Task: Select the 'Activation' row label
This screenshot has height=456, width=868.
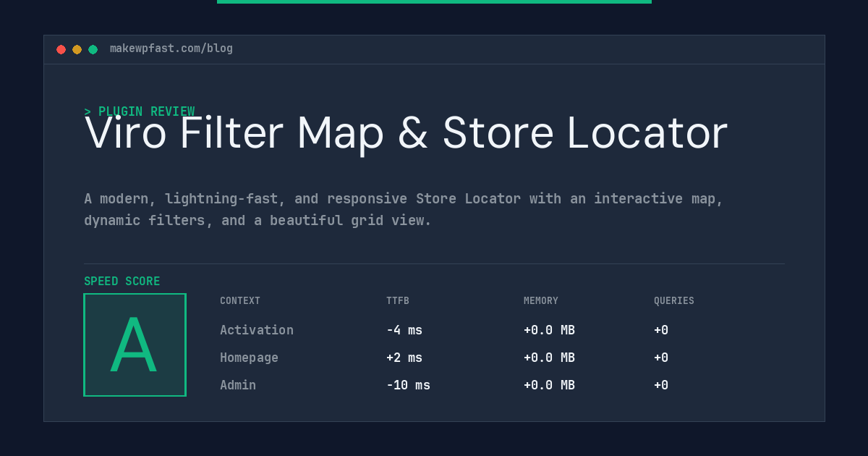Action: click(x=257, y=330)
